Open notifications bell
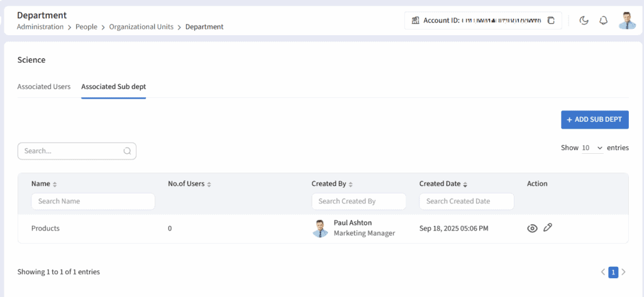This screenshot has width=644, height=297. click(x=603, y=21)
